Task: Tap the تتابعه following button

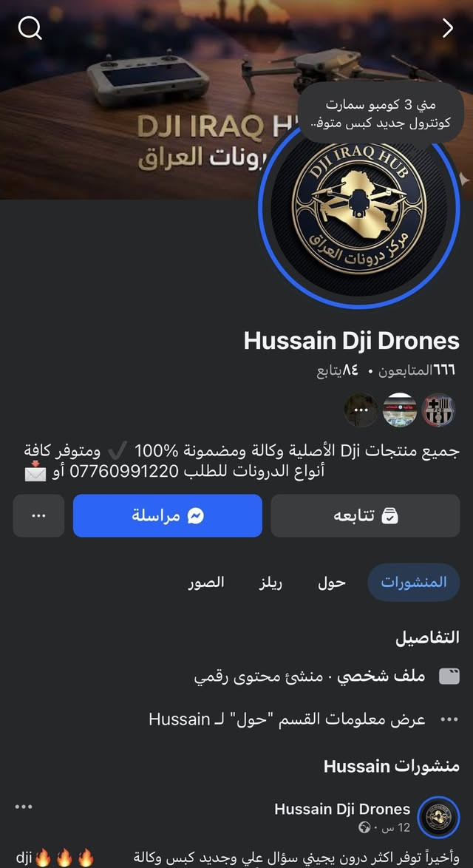Action: [x=365, y=516]
